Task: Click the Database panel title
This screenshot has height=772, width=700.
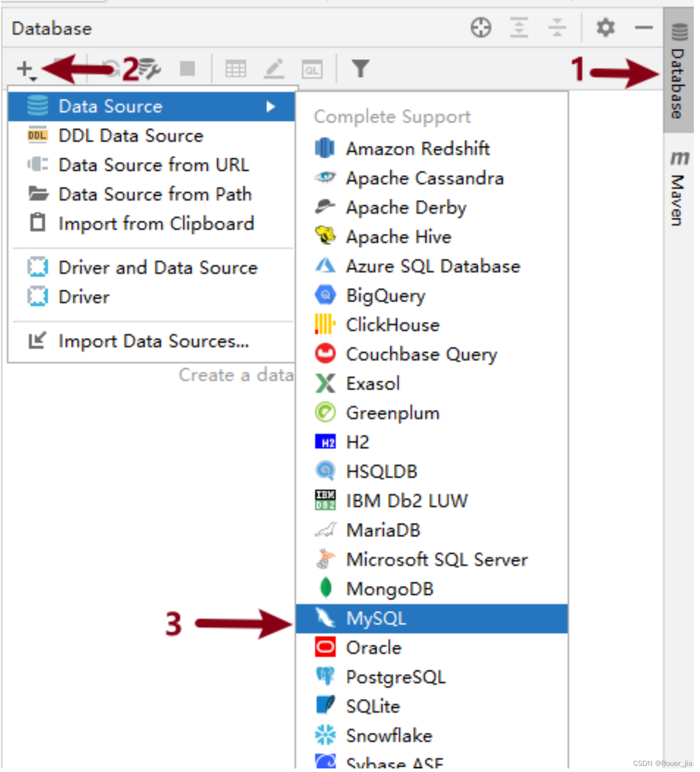Action: (51, 29)
